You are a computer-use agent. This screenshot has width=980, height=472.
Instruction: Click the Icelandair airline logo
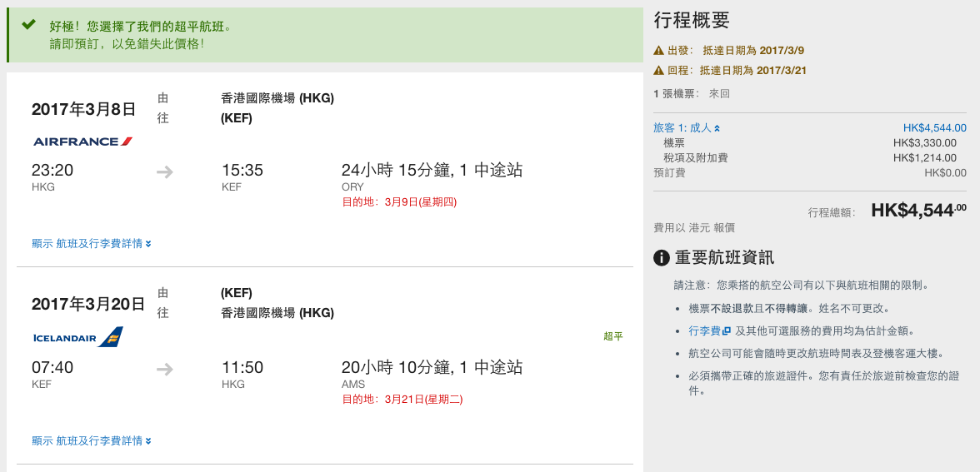(x=78, y=337)
